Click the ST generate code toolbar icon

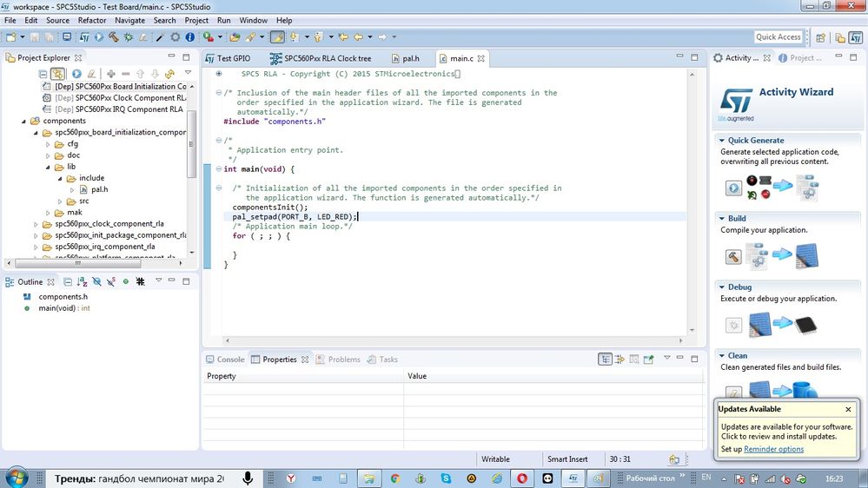[x=84, y=37]
